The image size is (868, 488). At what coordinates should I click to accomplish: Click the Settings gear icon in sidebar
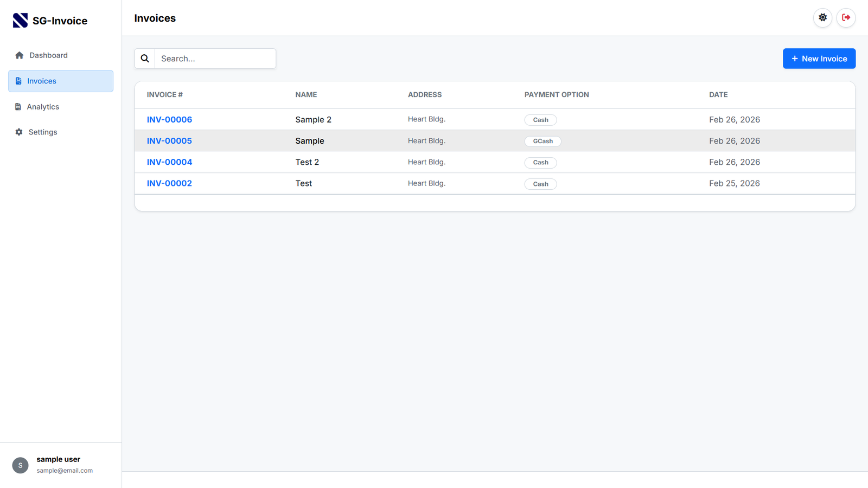point(18,132)
